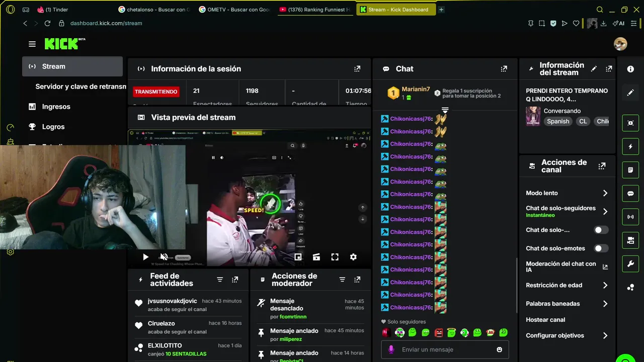644x362 pixels.
Task: Expand Chat de solo-seguidores options
Action: (x=605, y=212)
